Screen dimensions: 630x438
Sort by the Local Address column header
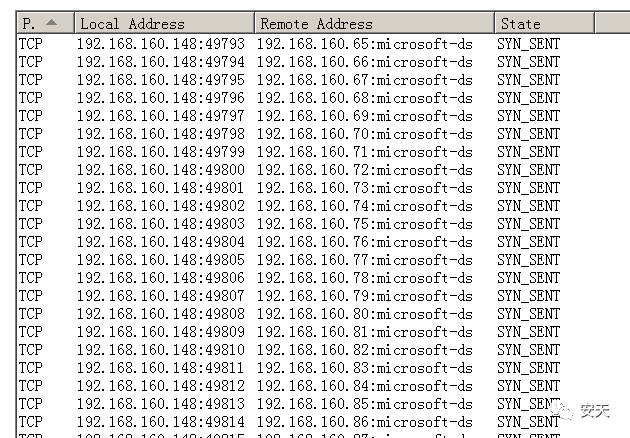point(164,23)
